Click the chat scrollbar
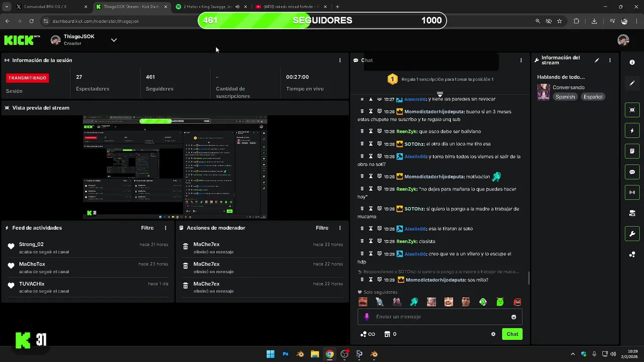This screenshot has width=644, height=362. coord(528,278)
